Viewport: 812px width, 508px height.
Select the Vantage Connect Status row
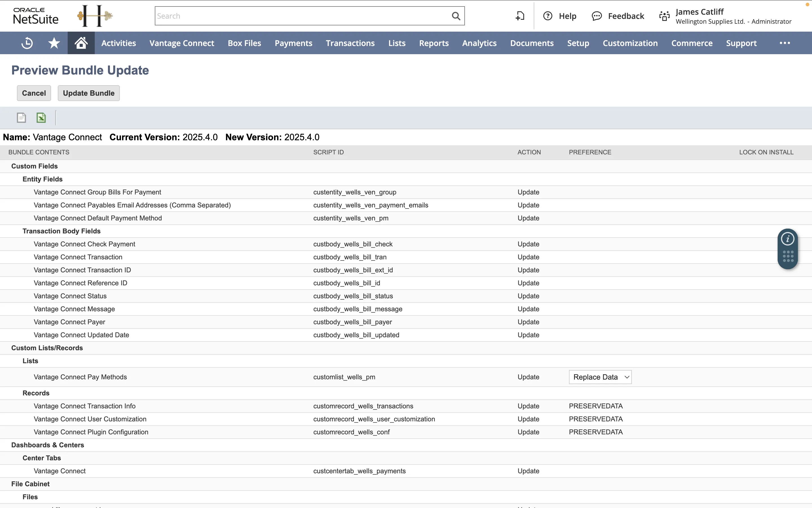tap(406, 296)
